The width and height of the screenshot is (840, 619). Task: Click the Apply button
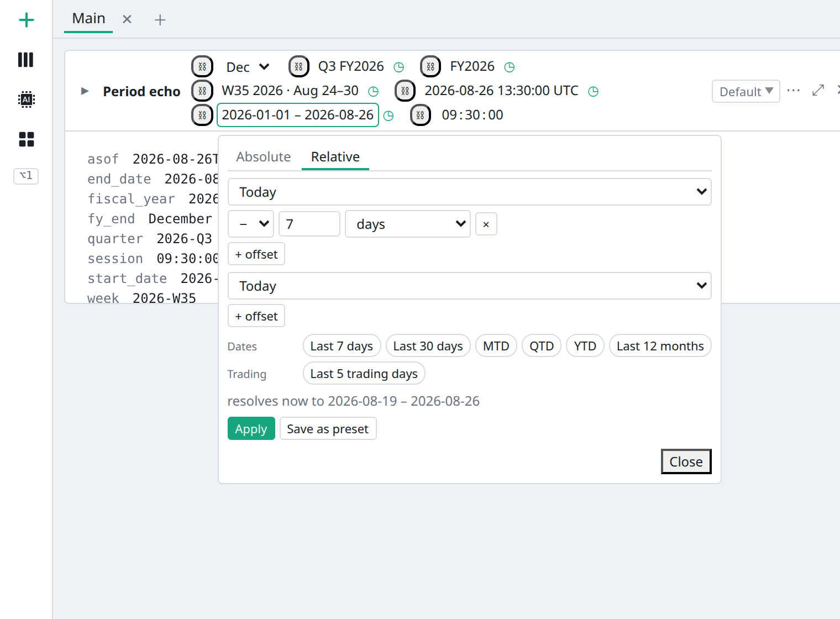[251, 428]
